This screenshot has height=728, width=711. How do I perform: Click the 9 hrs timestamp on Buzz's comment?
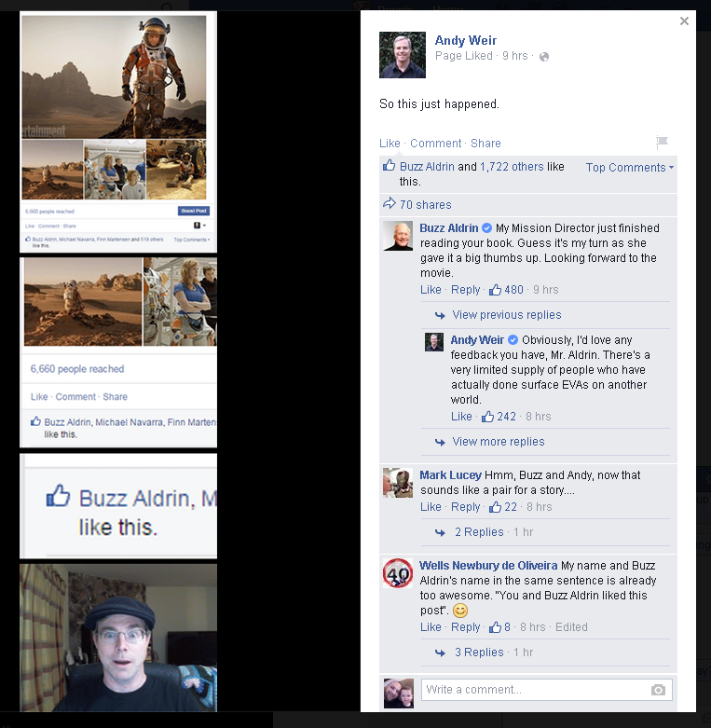[546, 290]
